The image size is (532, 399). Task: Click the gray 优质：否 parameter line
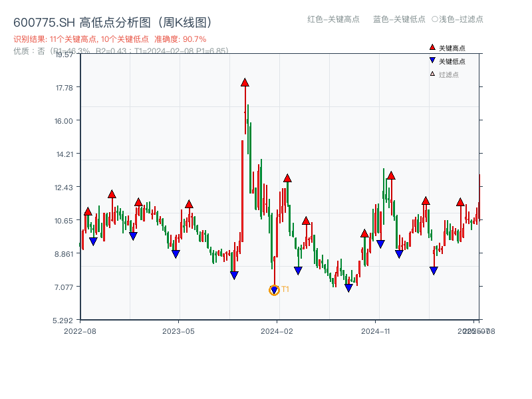point(121,51)
